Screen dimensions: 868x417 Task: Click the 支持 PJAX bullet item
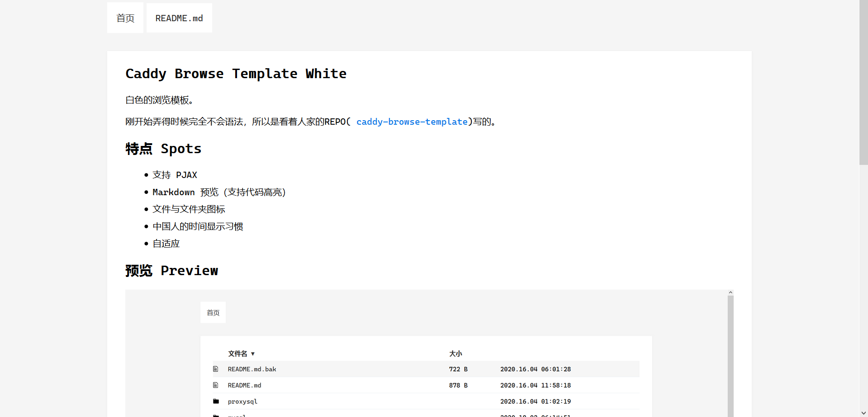point(175,175)
